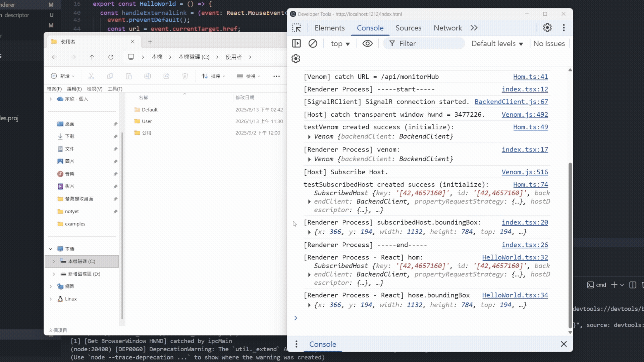Toggle the console sidebar panel icon
Image resolution: width=644 pixels, height=362 pixels.
(297, 44)
